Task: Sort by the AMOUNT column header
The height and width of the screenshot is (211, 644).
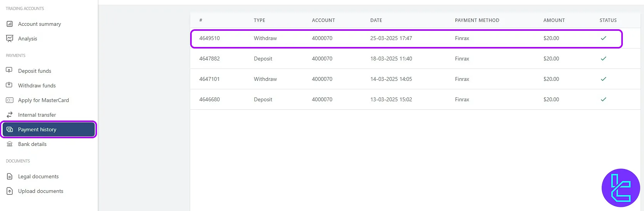Action: click(554, 20)
